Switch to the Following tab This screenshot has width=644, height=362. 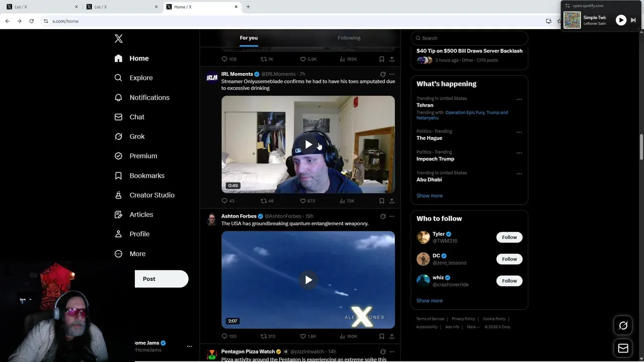349,38
